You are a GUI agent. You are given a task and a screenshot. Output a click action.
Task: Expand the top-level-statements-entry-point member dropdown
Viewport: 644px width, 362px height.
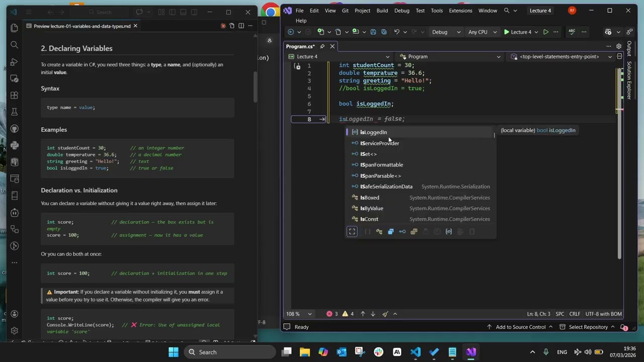[562, 57]
